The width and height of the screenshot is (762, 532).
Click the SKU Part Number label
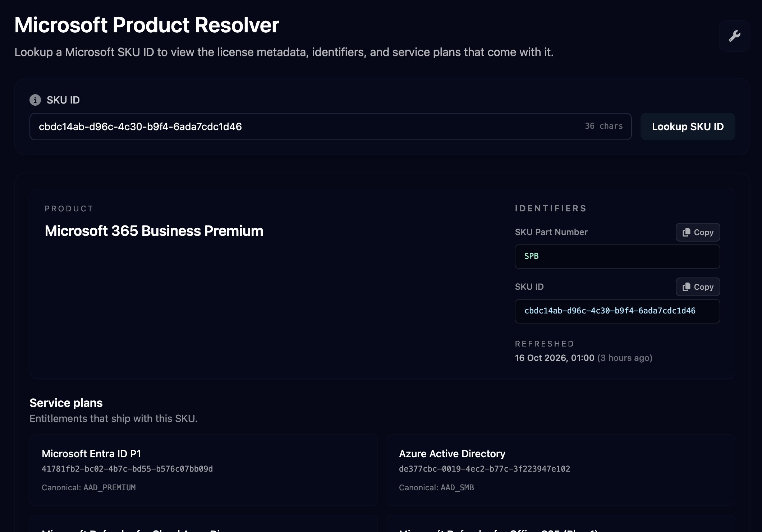(x=551, y=232)
